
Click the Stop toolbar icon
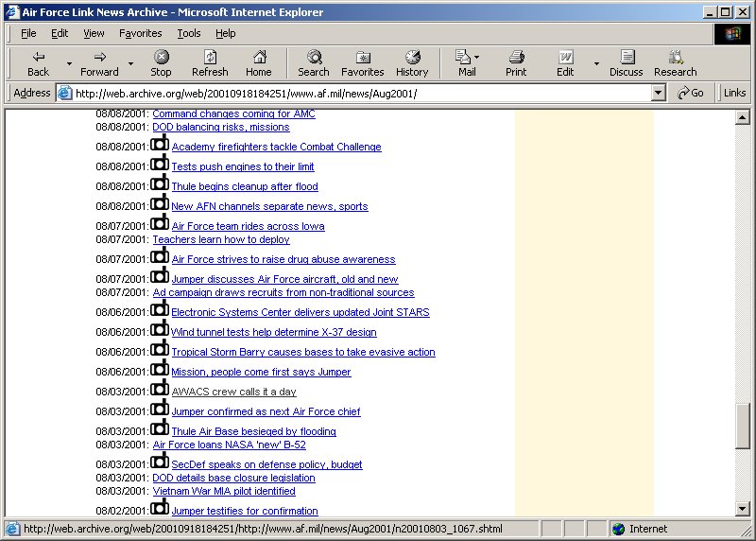point(161,63)
